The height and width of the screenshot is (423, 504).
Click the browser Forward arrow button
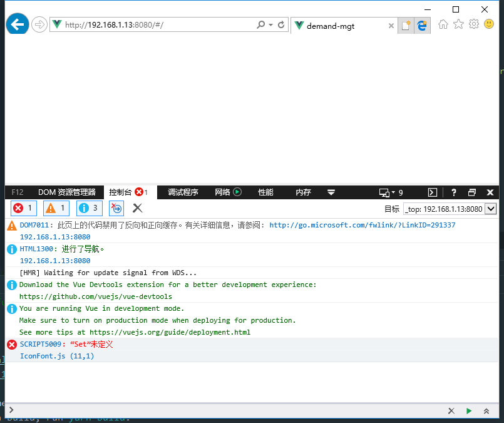39,24
